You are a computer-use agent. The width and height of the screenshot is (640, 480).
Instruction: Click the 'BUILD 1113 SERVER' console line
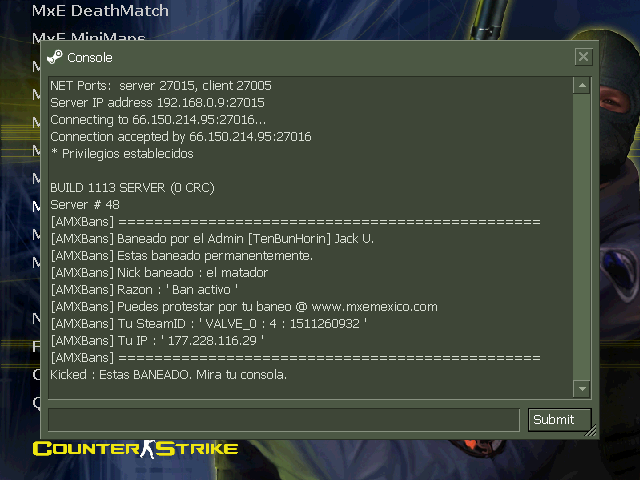[x=132, y=188]
